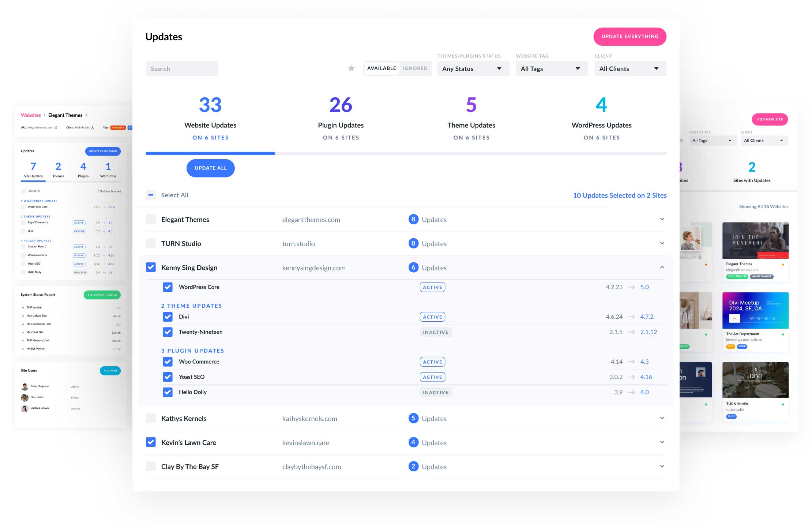Click ADD NEW SITE button in top right

tap(769, 119)
